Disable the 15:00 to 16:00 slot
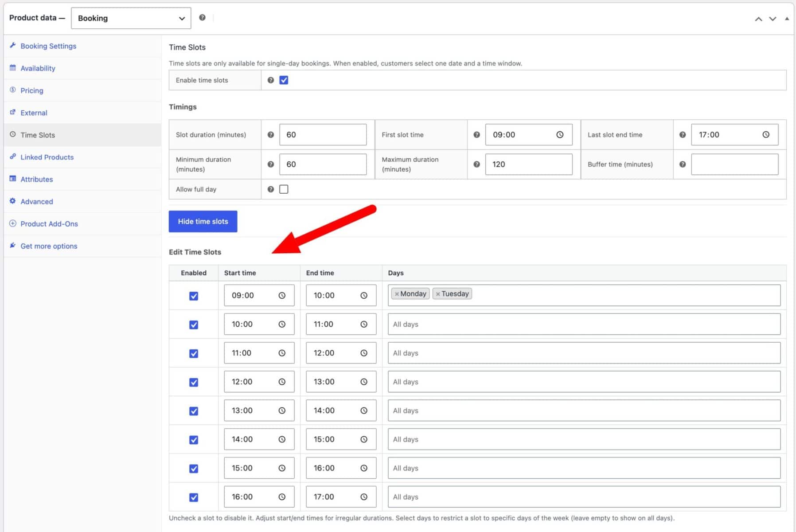This screenshot has height=532, width=796. tap(194, 469)
